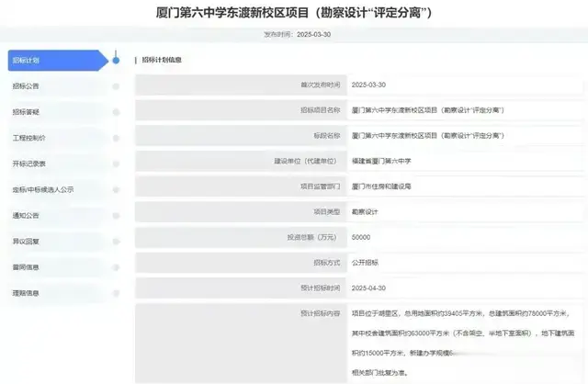Click the 招标项目名称 label
This screenshot has height=384, width=588.
[x=321, y=110]
